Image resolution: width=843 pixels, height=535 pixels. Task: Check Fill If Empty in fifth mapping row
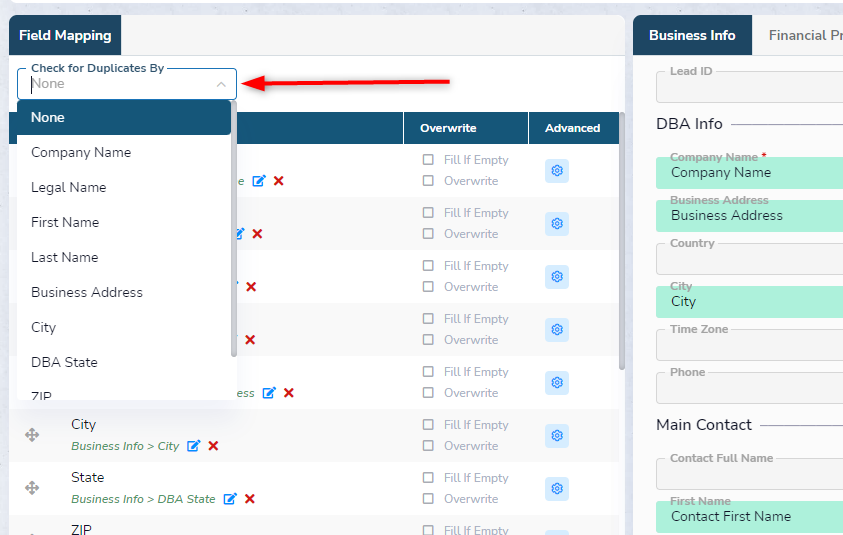(x=428, y=372)
